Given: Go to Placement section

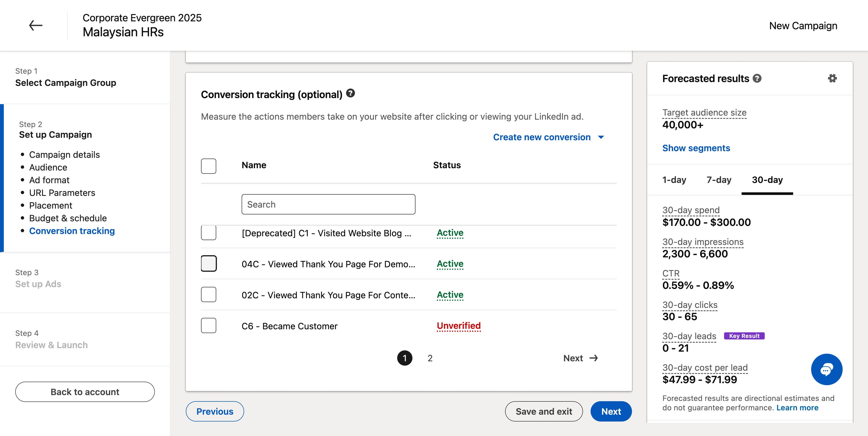Looking at the screenshot, I should click(x=51, y=205).
